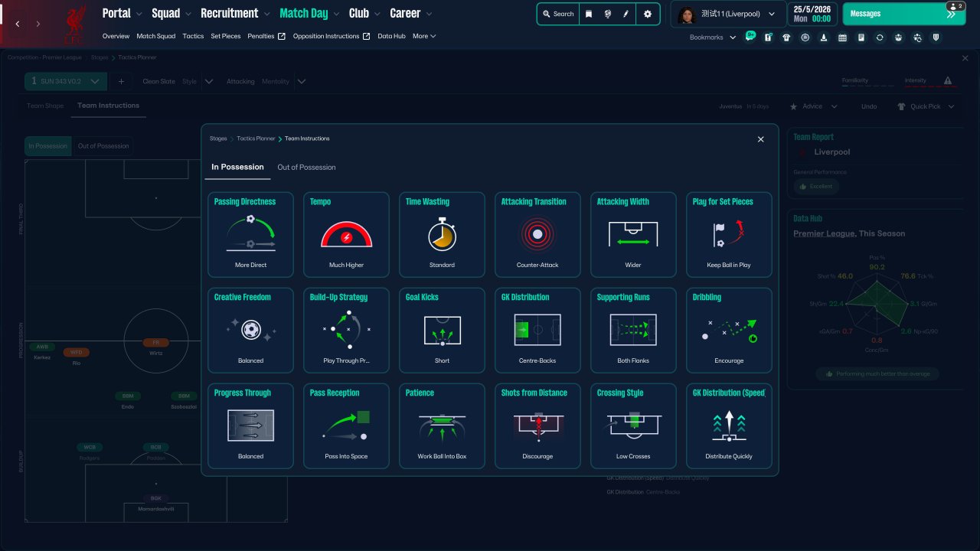
Task: Click the training cone icon in bookmarks bar
Action: pyautogui.click(x=824, y=37)
